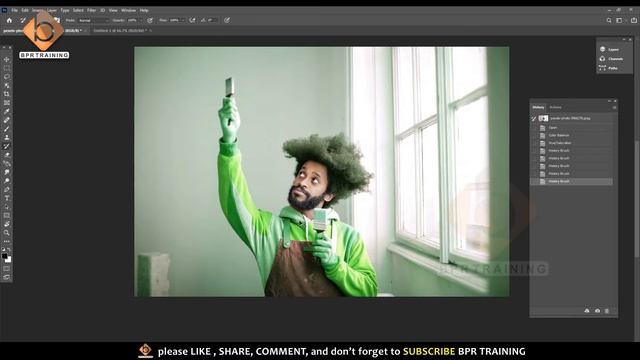The image size is (640, 360).
Task: Set the background color swatch
Action: (x=9, y=260)
